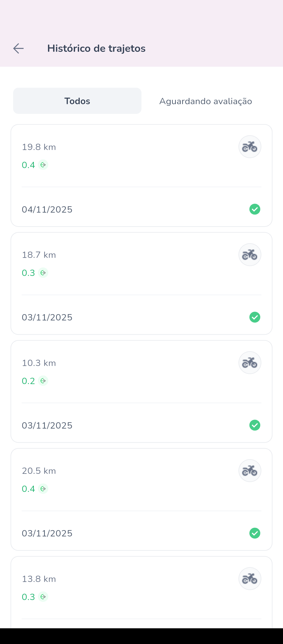This screenshot has width=283, height=644.
Task: Tap green checkmark on the 10.3 km trip
Action: tap(255, 425)
